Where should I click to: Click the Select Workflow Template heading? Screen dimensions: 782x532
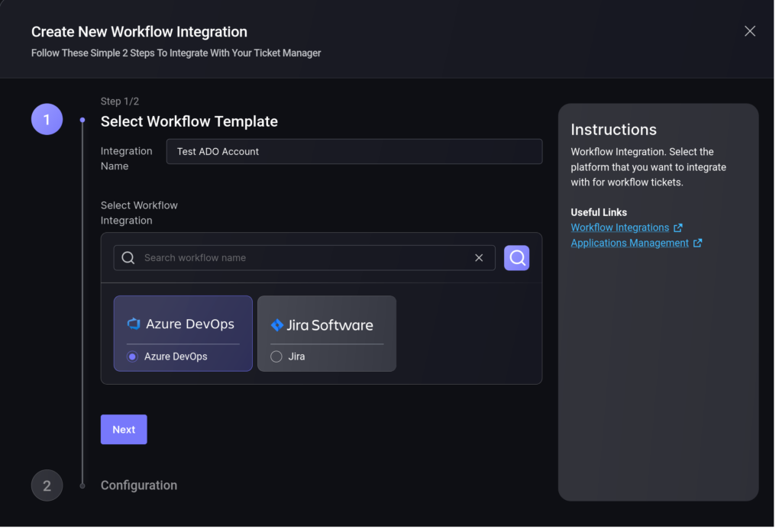pyautogui.click(x=189, y=121)
